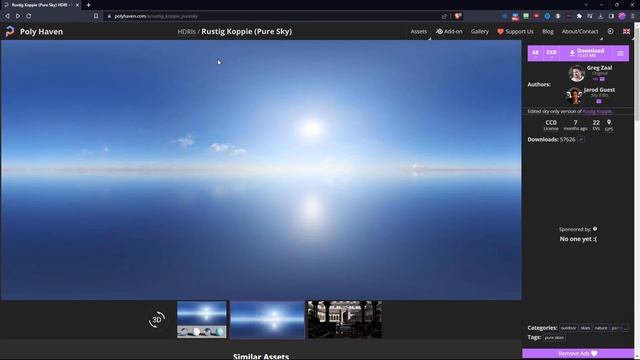The image size is (640, 360).
Task: Click Greg Zaal's avatar picture
Action: coord(576,73)
